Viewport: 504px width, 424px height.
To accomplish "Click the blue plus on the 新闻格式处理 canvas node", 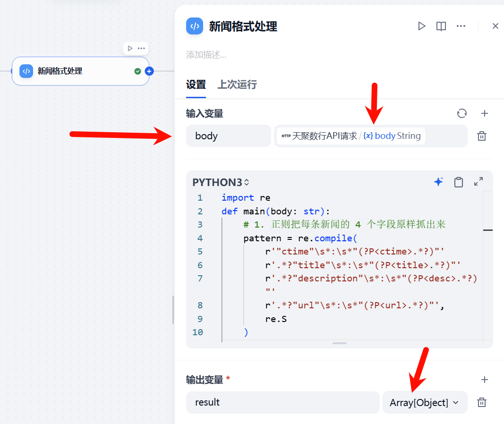I will [x=149, y=71].
